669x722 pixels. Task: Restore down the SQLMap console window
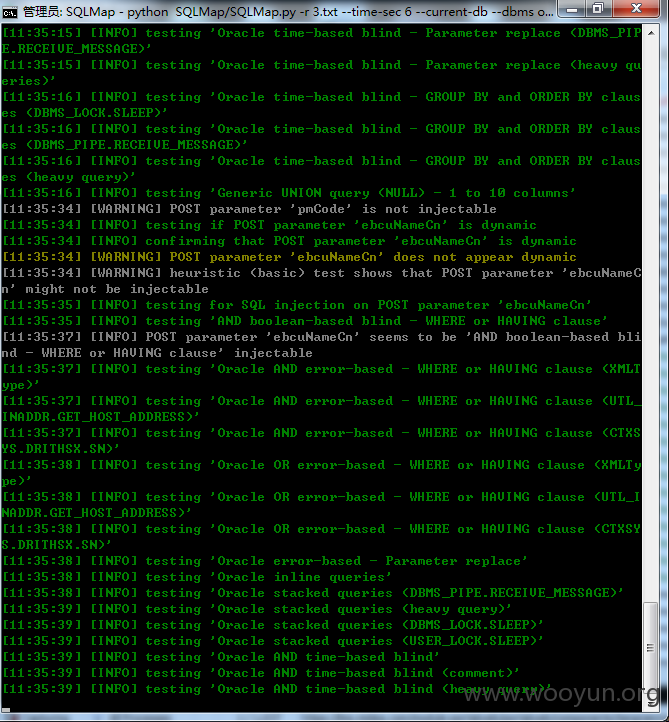pyautogui.click(x=598, y=9)
